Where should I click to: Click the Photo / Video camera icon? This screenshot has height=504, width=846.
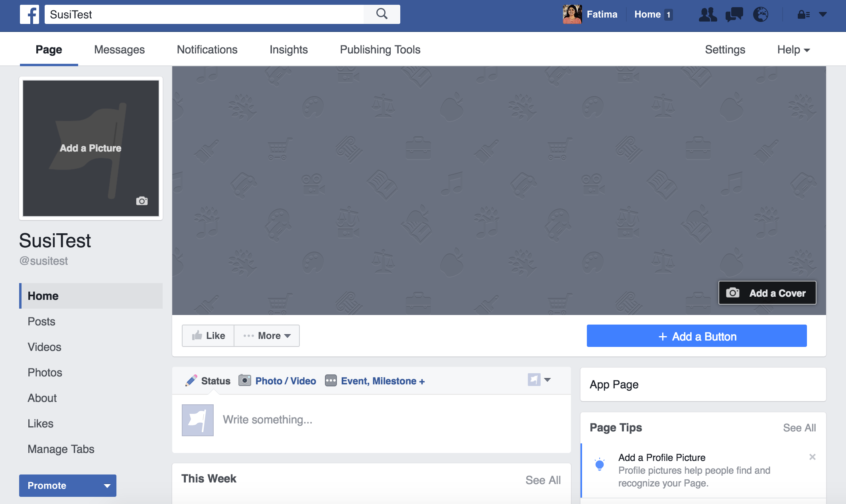[245, 380]
